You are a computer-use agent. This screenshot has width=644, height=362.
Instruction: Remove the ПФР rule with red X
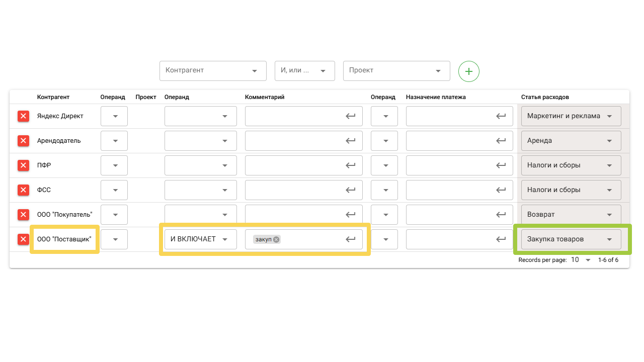pos(23,165)
